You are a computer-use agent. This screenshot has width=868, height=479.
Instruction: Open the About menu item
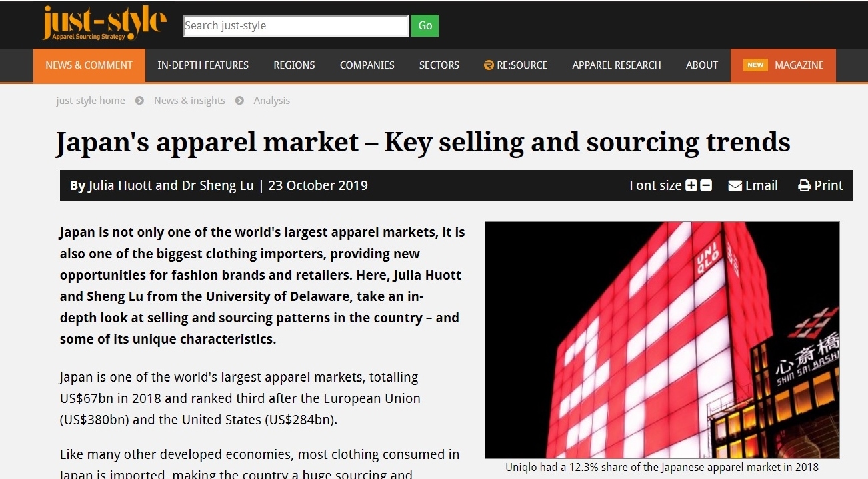701,65
